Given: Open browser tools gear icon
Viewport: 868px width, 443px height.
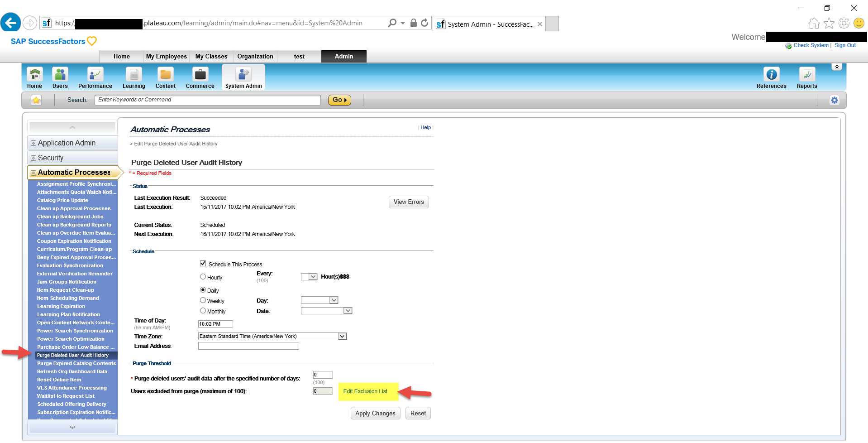Looking at the screenshot, I should (x=844, y=23).
